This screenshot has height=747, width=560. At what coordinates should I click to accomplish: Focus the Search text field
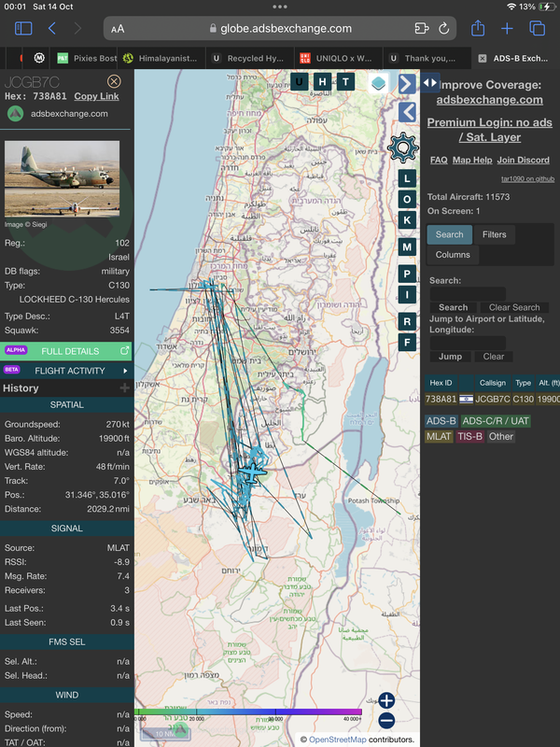(468, 293)
